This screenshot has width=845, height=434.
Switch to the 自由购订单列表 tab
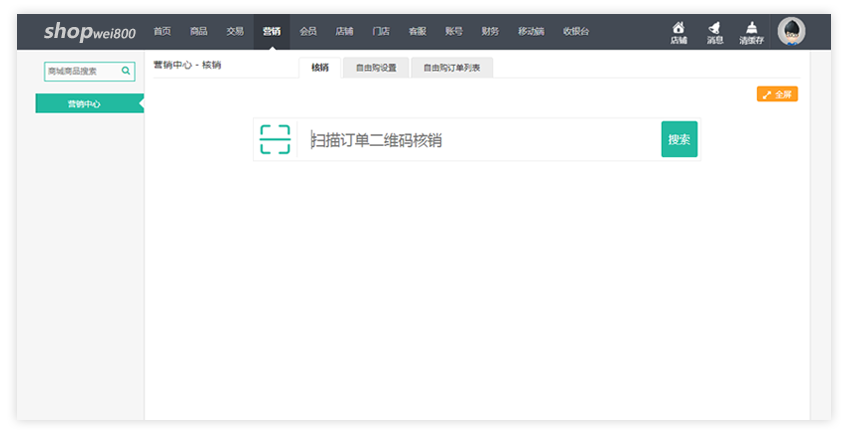[x=452, y=68]
